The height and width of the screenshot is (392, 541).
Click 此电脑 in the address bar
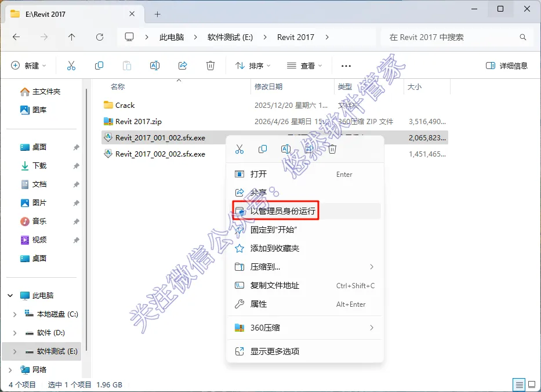tap(172, 37)
